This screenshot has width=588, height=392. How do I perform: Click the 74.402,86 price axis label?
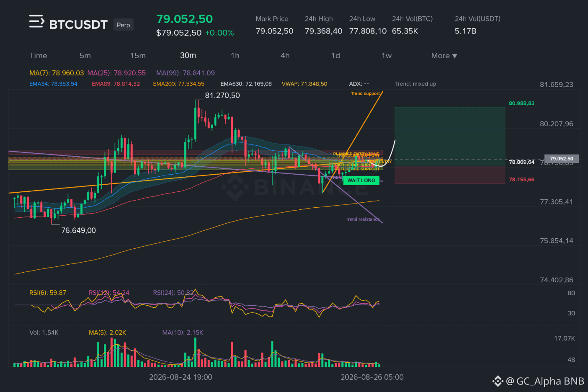tap(557, 280)
